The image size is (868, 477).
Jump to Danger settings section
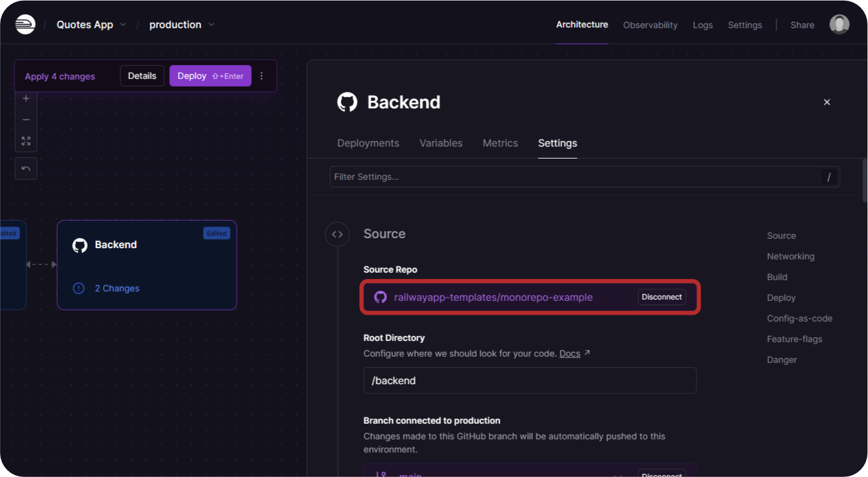(x=782, y=360)
